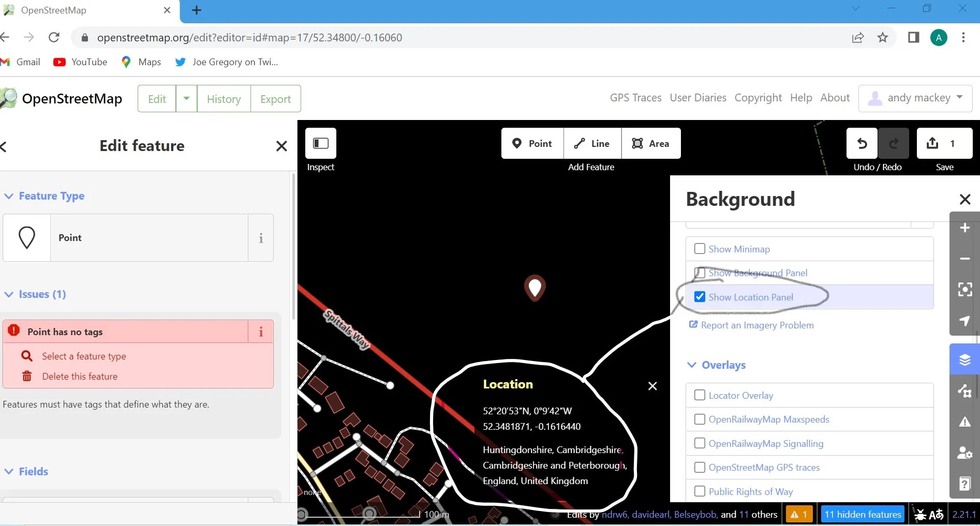Enable the Public Rights of Way overlay

[x=700, y=491]
